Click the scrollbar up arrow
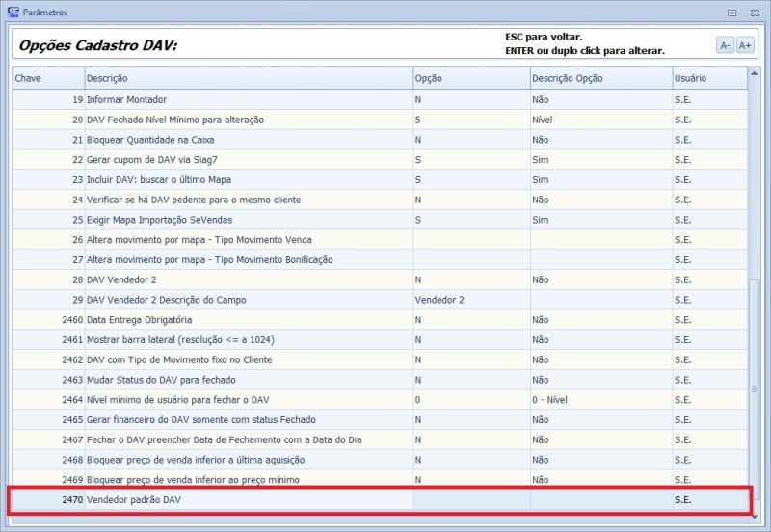Screen dimensions: 771x532 [x=755, y=73]
